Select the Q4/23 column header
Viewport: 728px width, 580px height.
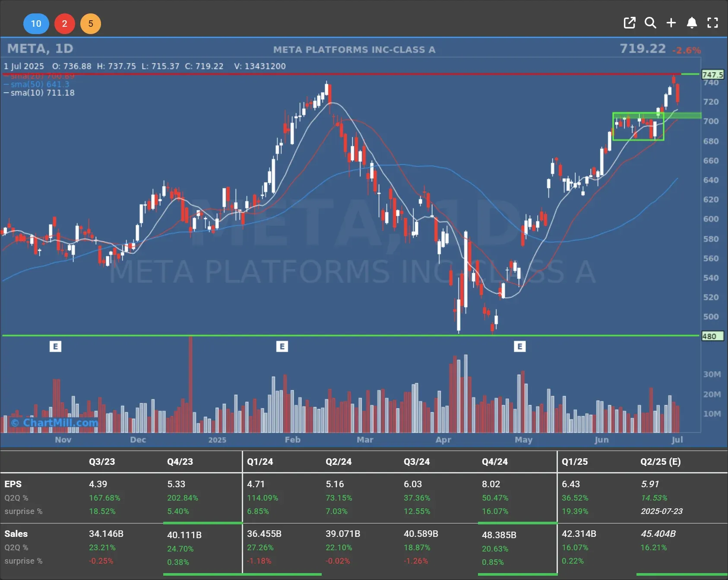180,461
